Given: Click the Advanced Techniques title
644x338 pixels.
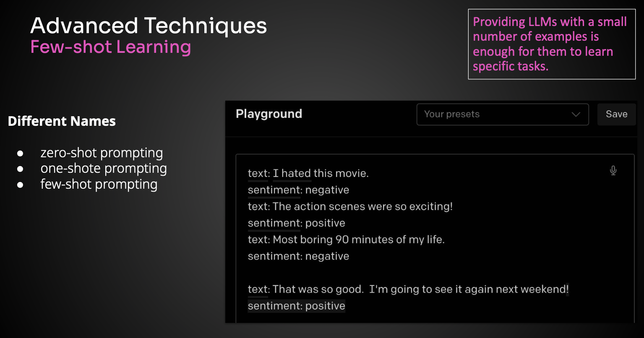Looking at the screenshot, I should (x=149, y=26).
